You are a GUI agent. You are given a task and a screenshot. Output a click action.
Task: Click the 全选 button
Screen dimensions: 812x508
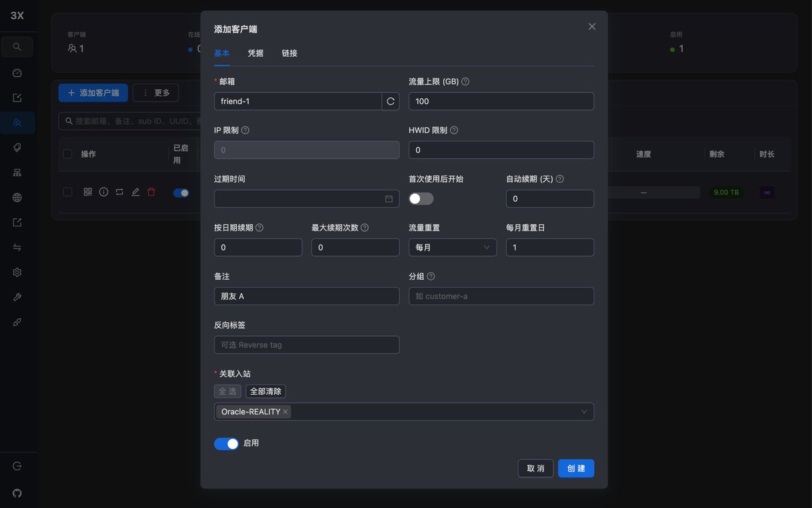[228, 391]
